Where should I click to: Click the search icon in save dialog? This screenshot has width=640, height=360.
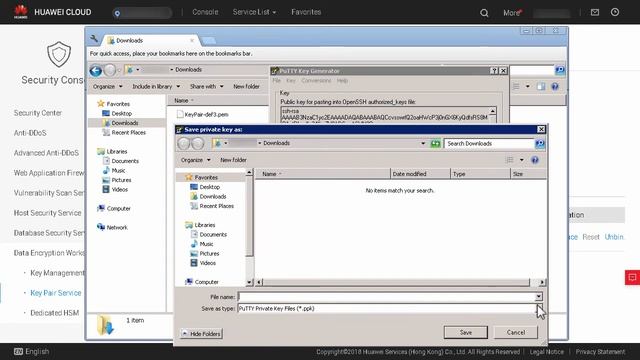(x=540, y=144)
